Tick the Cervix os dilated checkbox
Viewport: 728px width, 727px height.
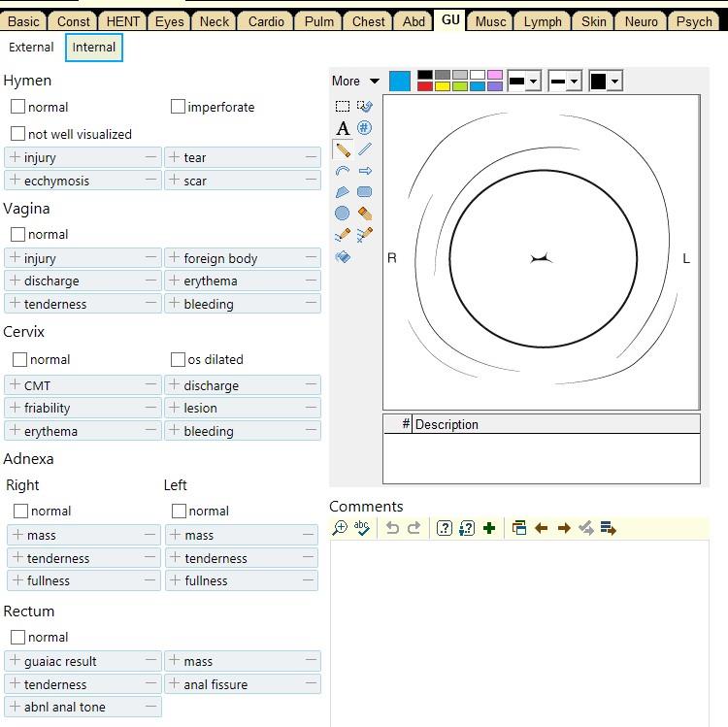179,359
